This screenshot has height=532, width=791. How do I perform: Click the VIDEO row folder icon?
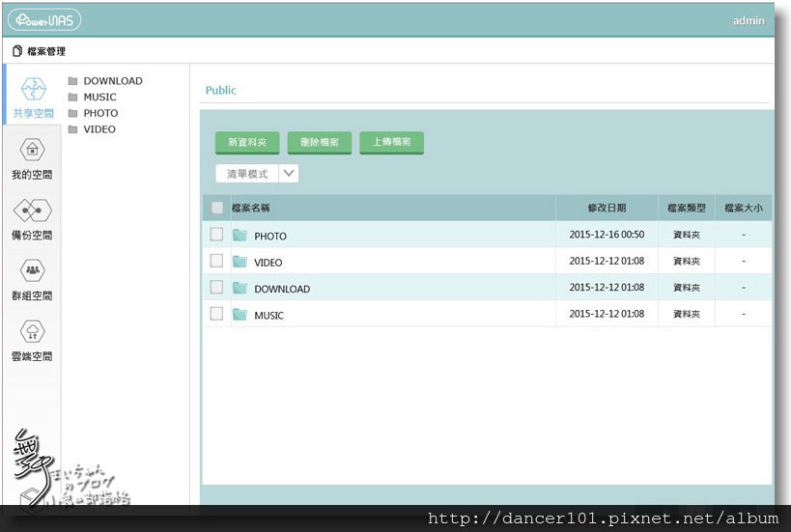point(240,262)
